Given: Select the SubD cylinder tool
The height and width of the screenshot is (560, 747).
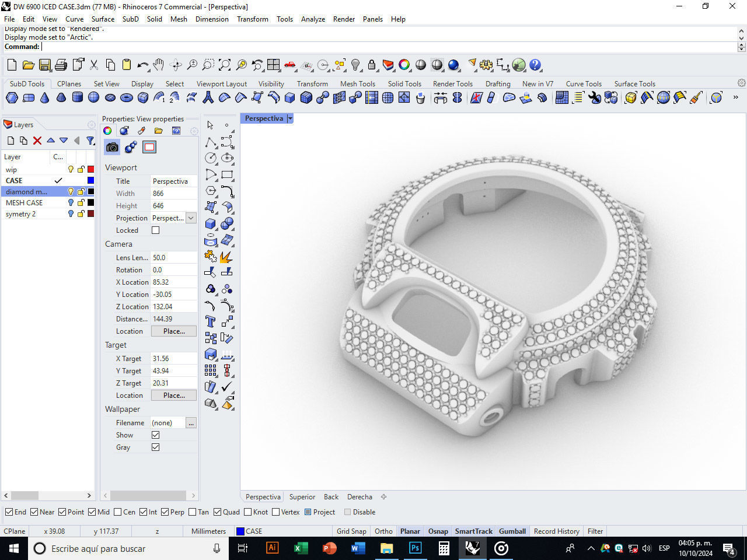Looking at the screenshot, I should click(x=78, y=97).
